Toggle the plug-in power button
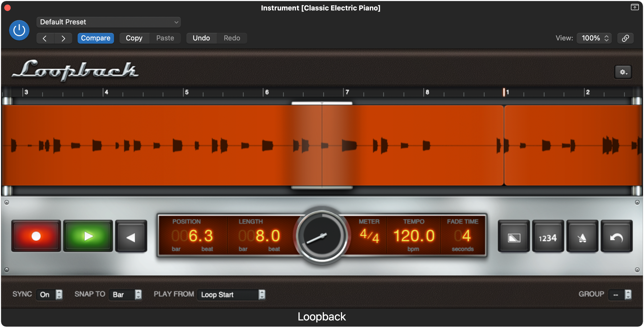This screenshot has height=328, width=644. 19,30
